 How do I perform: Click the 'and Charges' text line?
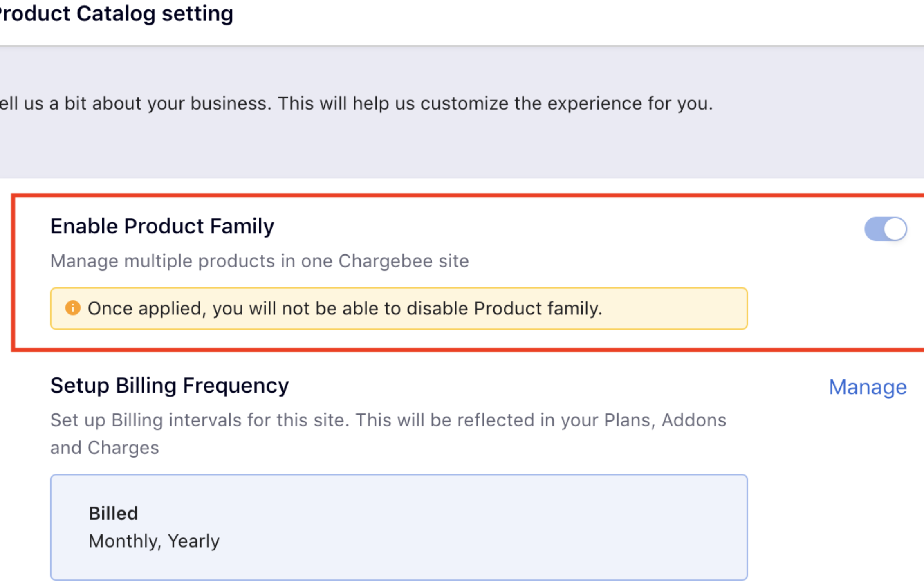pyautogui.click(x=104, y=448)
